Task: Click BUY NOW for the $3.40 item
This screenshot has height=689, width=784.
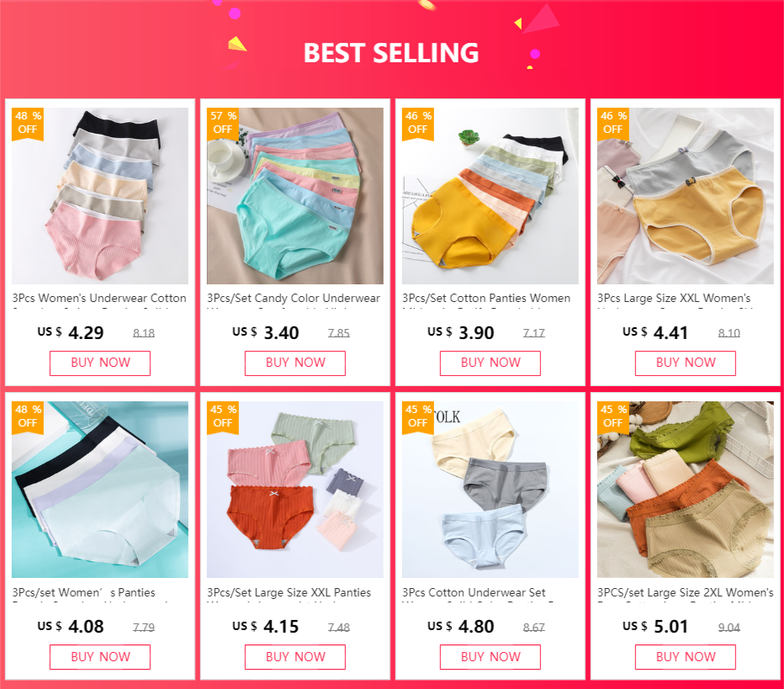Action: click(295, 363)
